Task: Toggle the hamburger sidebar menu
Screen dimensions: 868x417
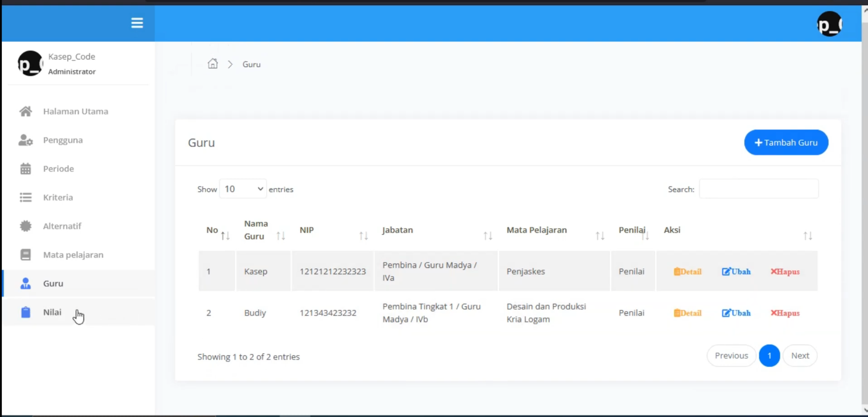Action: click(137, 23)
